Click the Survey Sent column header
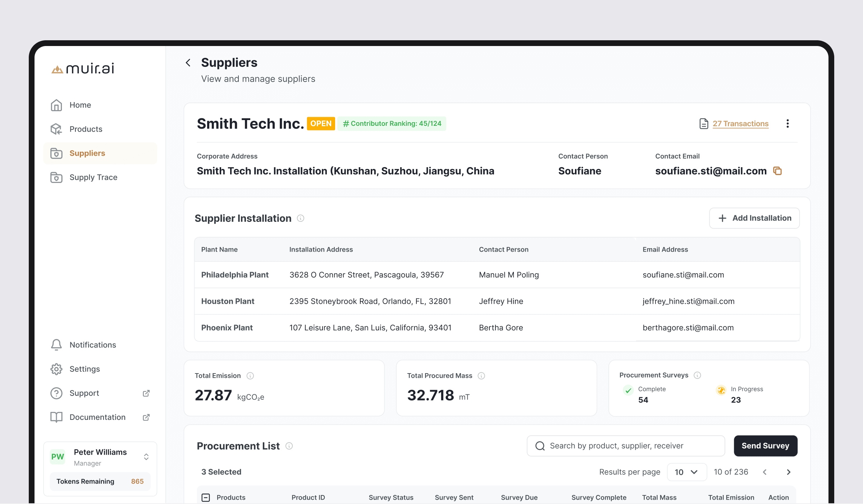The width and height of the screenshot is (863, 504). click(x=454, y=498)
